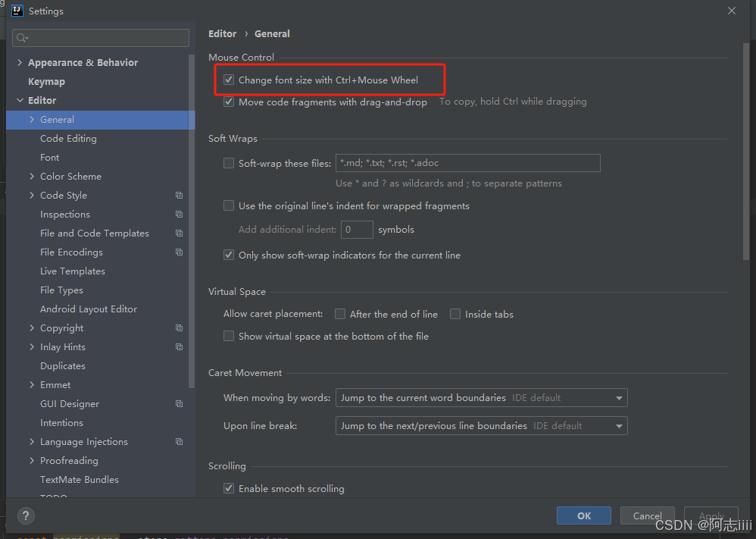Click project-level icon next to Copyright
Screen dimensions: 756x539
pyautogui.click(x=179, y=328)
